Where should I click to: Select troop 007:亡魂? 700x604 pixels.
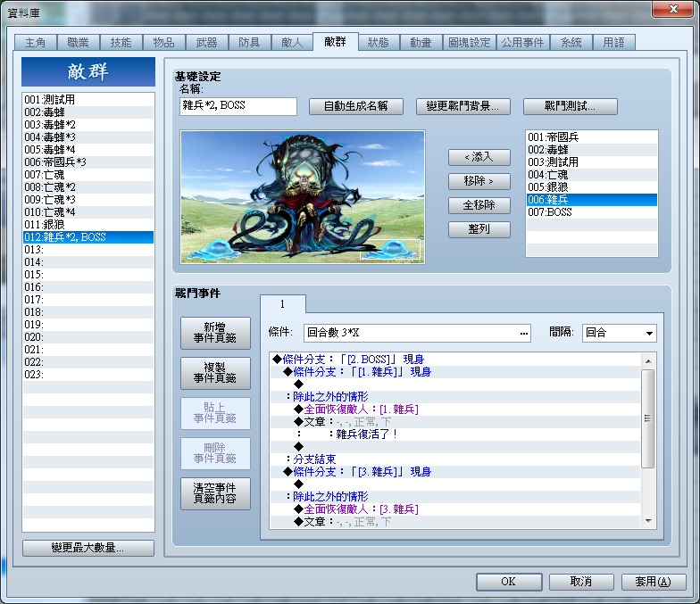87,175
